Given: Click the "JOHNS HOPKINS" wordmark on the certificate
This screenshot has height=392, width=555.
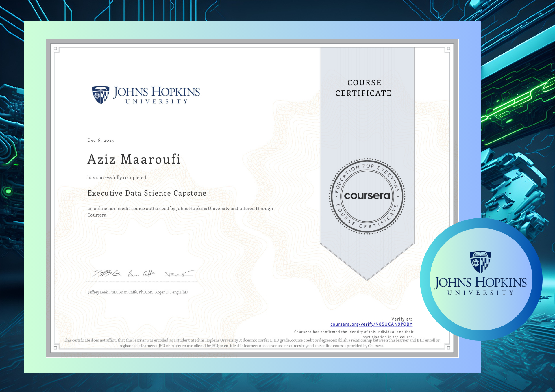Looking at the screenshot, I should pos(156,92).
